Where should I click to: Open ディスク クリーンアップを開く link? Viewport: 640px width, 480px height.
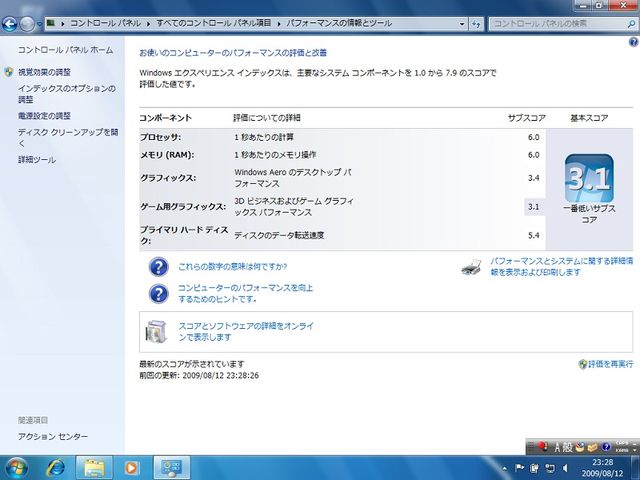tap(68, 138)
